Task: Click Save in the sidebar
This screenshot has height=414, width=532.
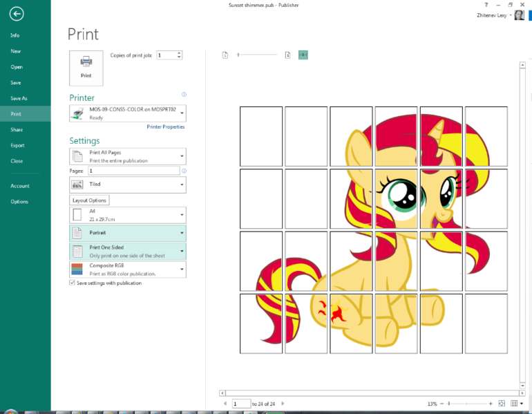Action: click(x=16, y=82)
